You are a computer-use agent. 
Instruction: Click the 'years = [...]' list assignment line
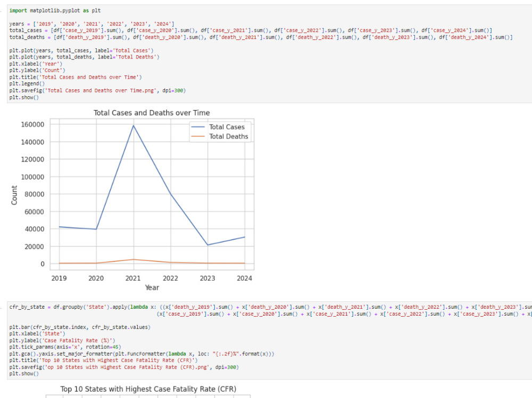(x=92, y=24)
